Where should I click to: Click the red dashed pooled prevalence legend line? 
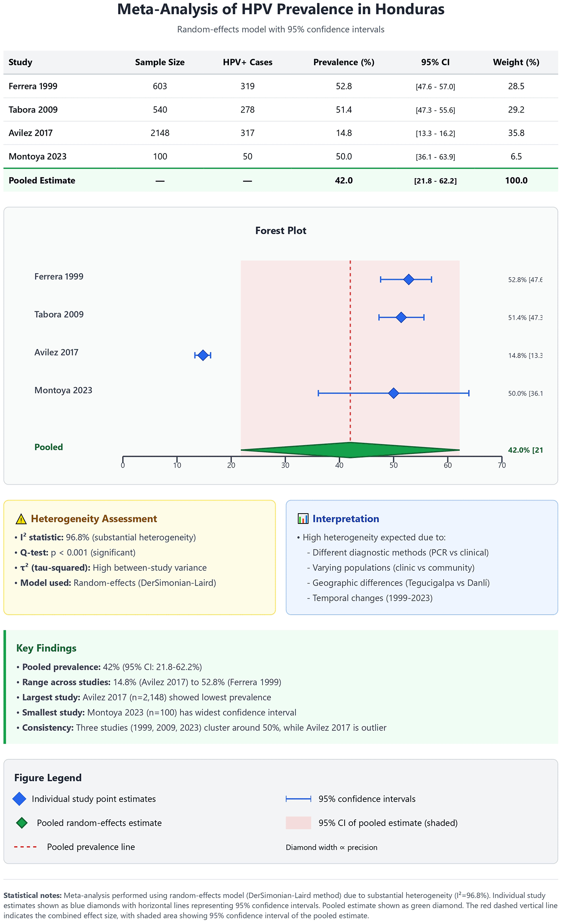[x=25, y=847]
